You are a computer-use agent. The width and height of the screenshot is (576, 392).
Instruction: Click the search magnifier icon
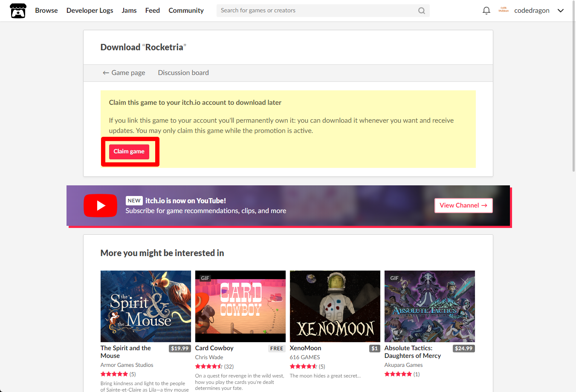(422, 11)
